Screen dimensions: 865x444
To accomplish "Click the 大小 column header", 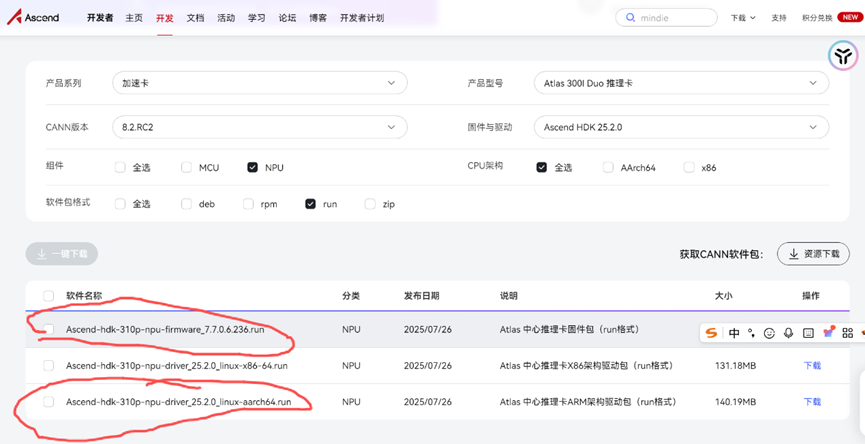I will pyautogui.click(x=724, y=296).
